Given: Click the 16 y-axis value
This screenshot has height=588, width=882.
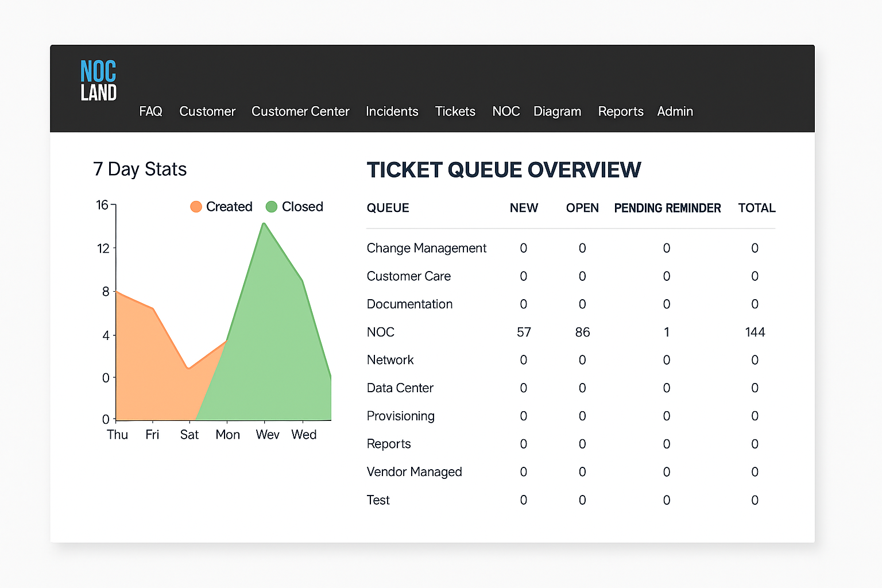Looking at the screenshot, I should (102, 205).
